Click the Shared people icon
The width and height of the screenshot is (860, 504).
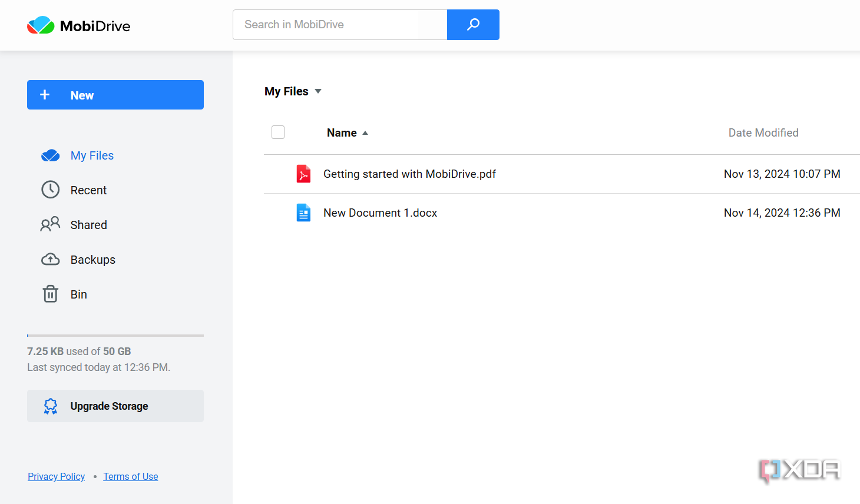51,224
